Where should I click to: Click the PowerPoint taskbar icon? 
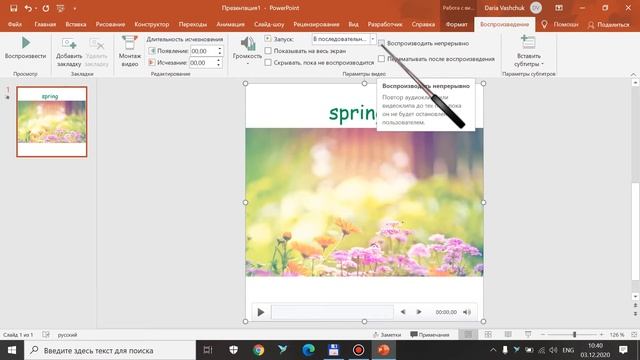(384, 350)
